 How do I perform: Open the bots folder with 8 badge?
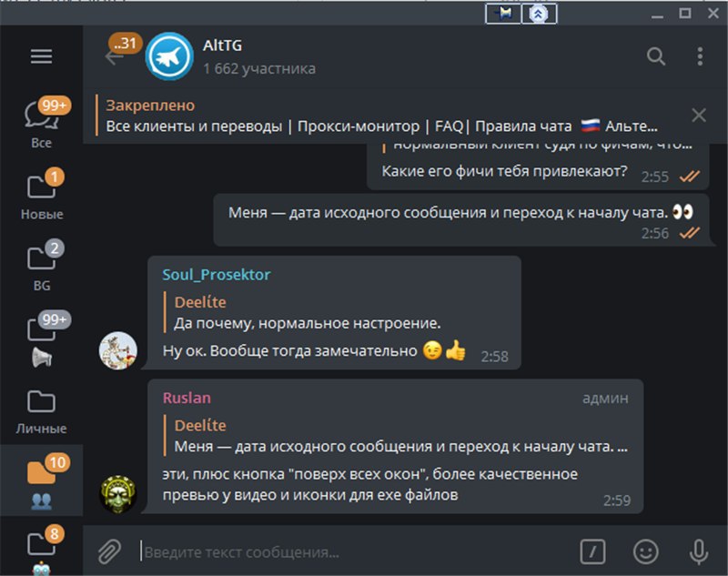[41, 549]
